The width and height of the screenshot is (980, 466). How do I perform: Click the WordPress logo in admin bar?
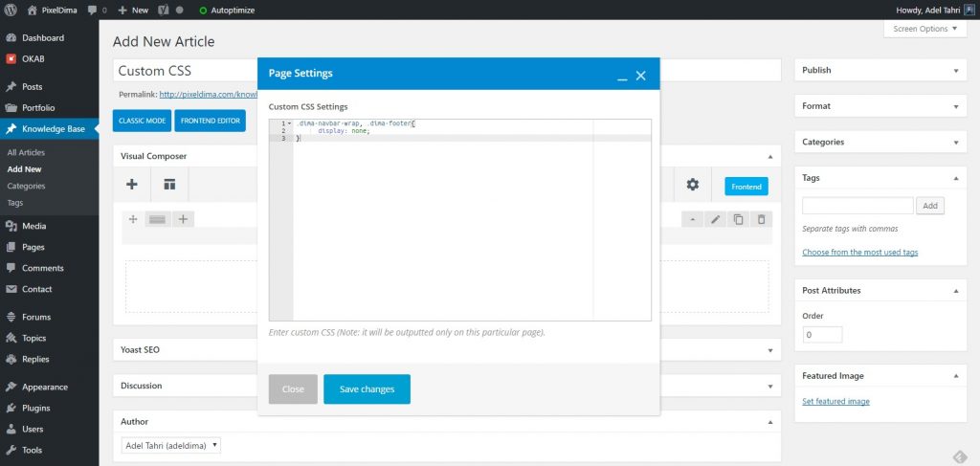pyautogui.click(x=11, y=10)
